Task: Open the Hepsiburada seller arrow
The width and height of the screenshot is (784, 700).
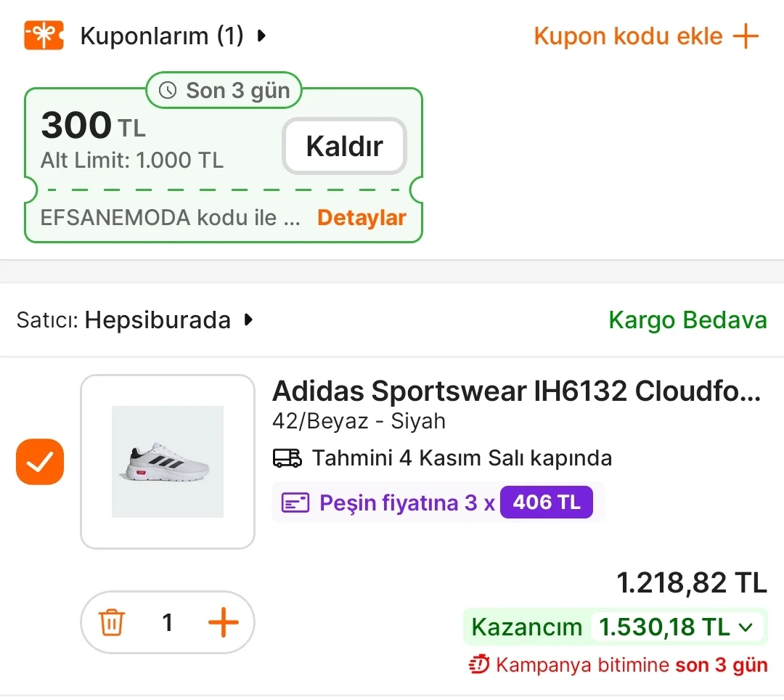Action: 249,320
